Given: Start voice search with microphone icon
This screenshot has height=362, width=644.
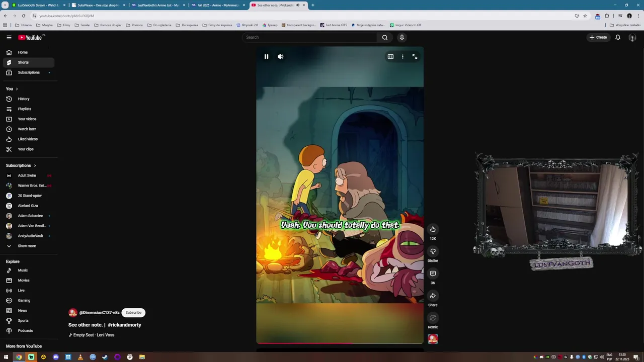Looking at the screenshot, I should (x=401, y=37).
